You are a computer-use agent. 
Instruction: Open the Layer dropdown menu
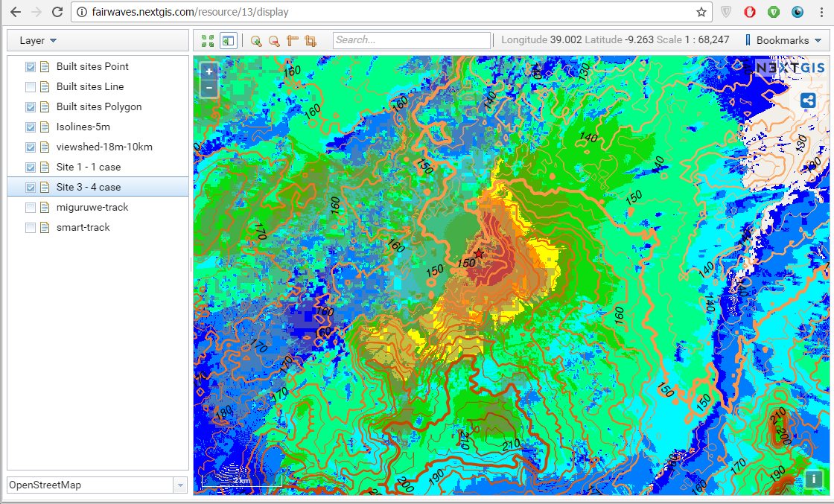pyautogui.click(x=38, y=41)
